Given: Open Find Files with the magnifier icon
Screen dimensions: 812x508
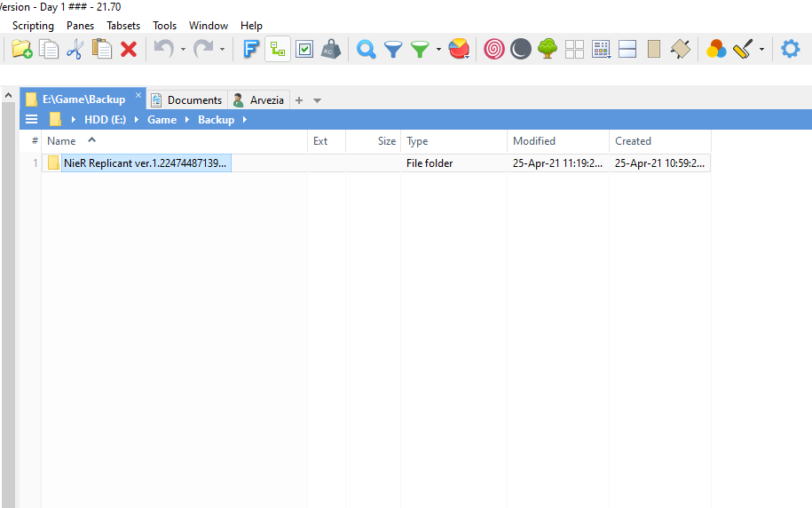Looking at the screenshot, I should 366,50.
